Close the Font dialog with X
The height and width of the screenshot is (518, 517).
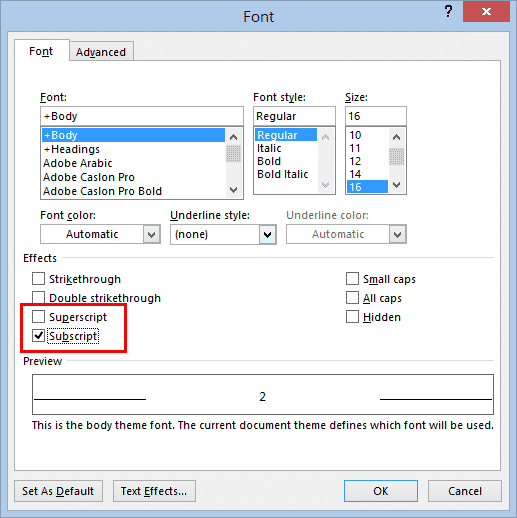click(x=486, y=12)
